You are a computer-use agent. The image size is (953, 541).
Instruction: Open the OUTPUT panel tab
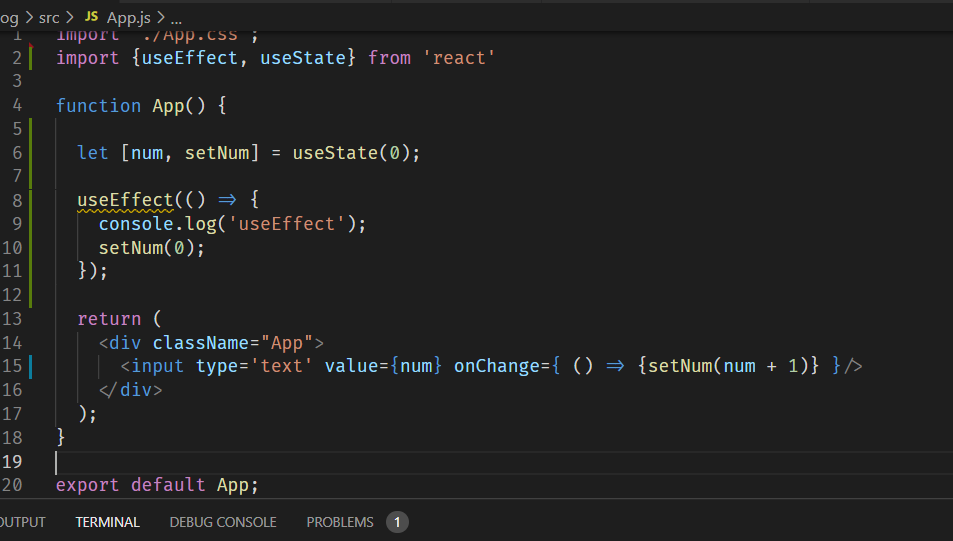point(22,522)
